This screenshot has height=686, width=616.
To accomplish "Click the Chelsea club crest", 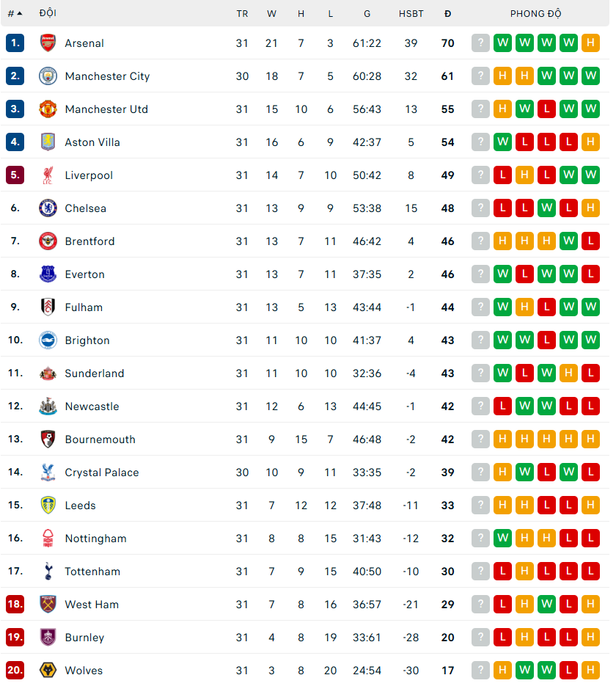I will [48, 208].
